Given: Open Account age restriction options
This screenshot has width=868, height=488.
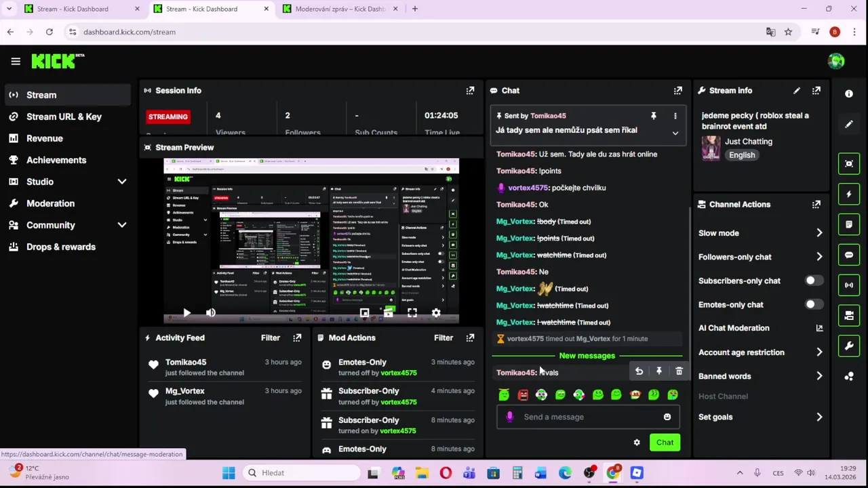Looking at the screenshot, I should pyautogui.click(x=819, y=352).
